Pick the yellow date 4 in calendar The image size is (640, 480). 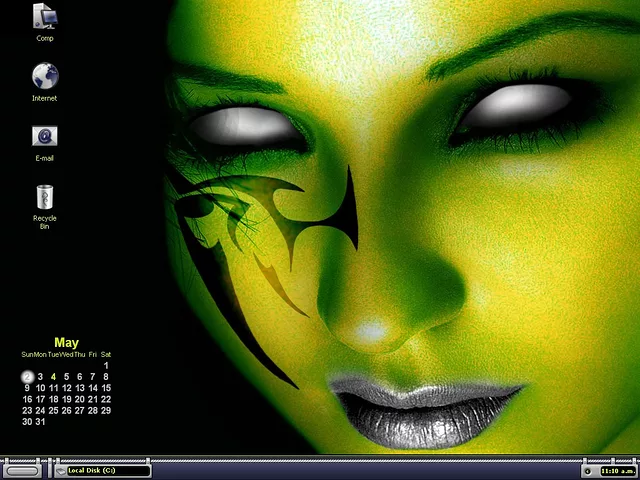tap(54, 377)
